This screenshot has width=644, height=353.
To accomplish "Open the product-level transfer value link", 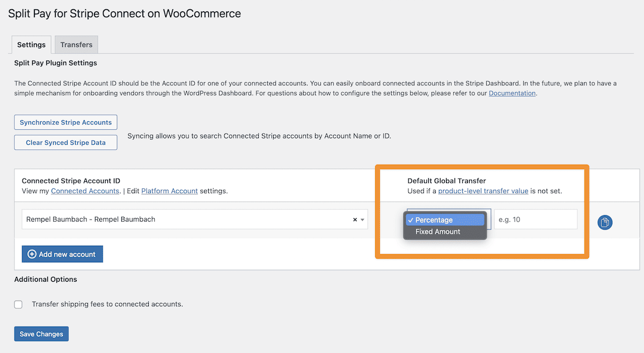I will 483,191.
